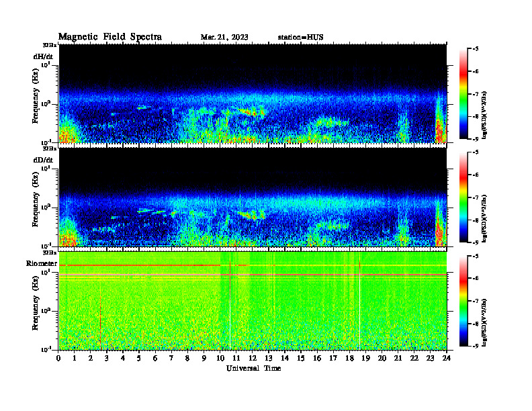Viewport: 532px width, 411px height.
Task: Click the "dH/dt" panel label
Action: [43, 56]
